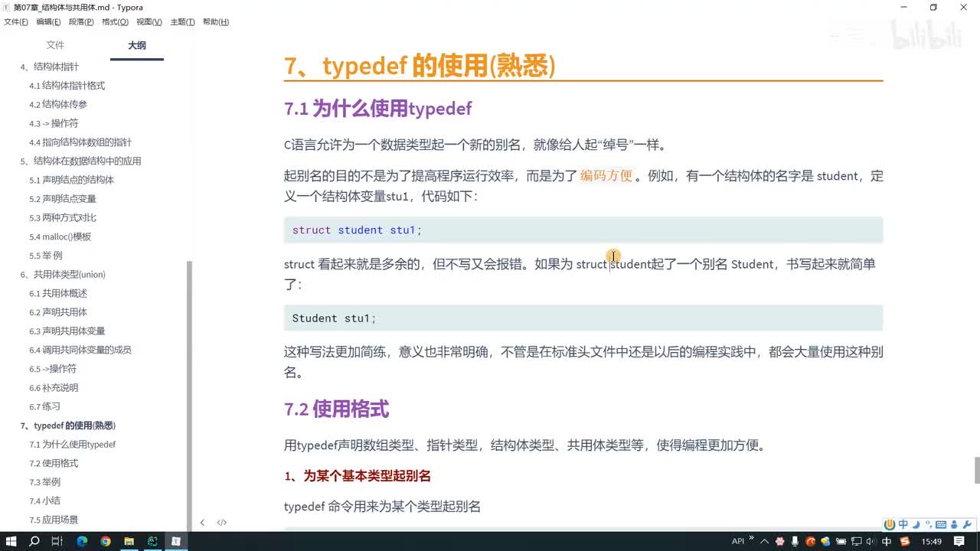Click the battery tray icon
Image resolution: width=980 pixels, height=551 pixels.
point(841,541)
